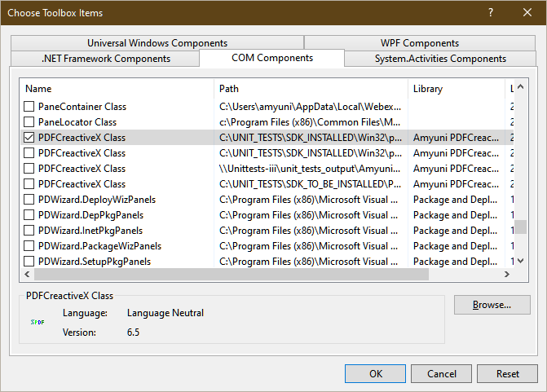Click the help question mark icon

[491, 13]
